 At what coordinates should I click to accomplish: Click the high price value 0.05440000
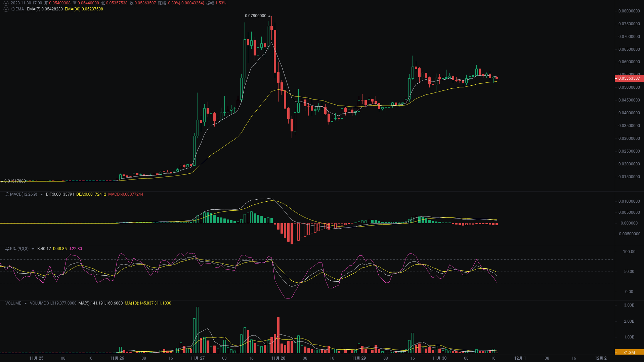click(x=88, y=3)
